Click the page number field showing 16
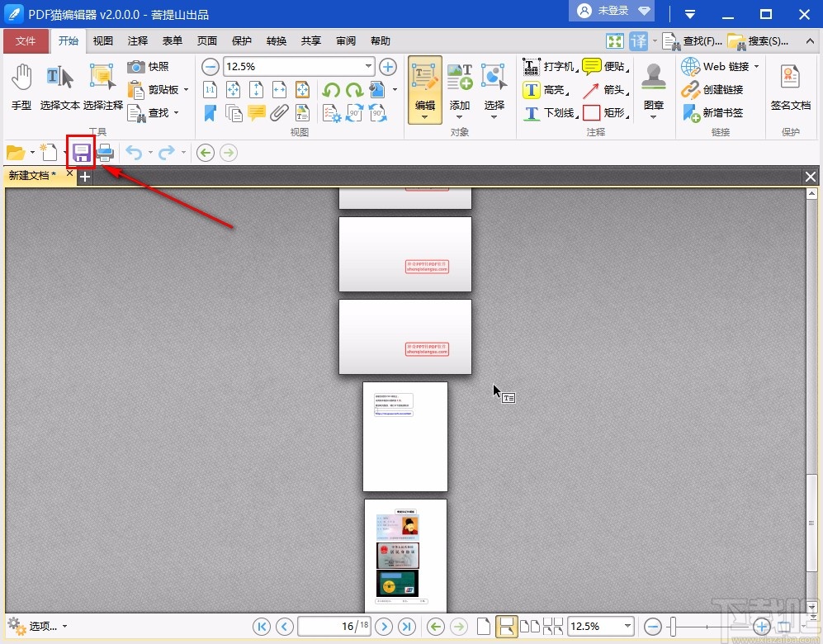 [x=333, y=626]
